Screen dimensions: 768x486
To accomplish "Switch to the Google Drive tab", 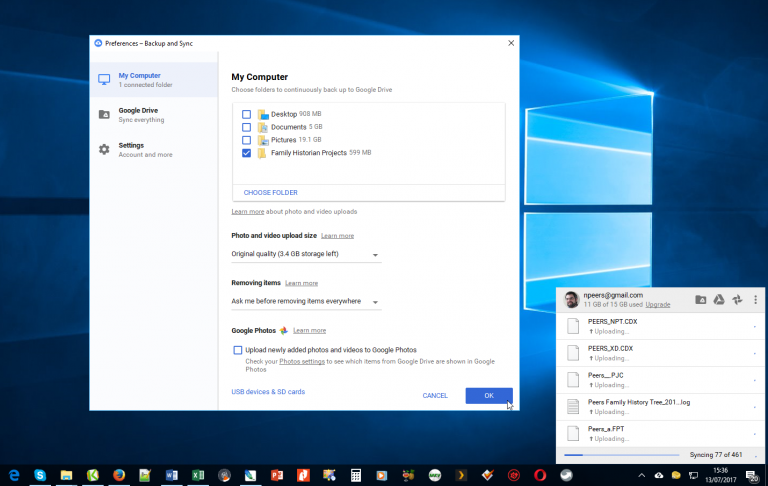I will pyautogui.click(x=154, y=115).
